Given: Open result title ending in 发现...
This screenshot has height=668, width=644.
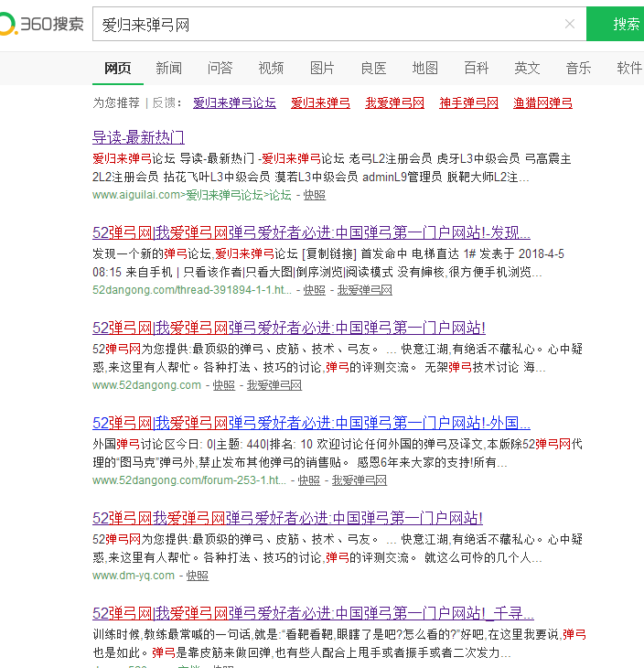Looking at the screenshot, I should [x=311, y=232].
